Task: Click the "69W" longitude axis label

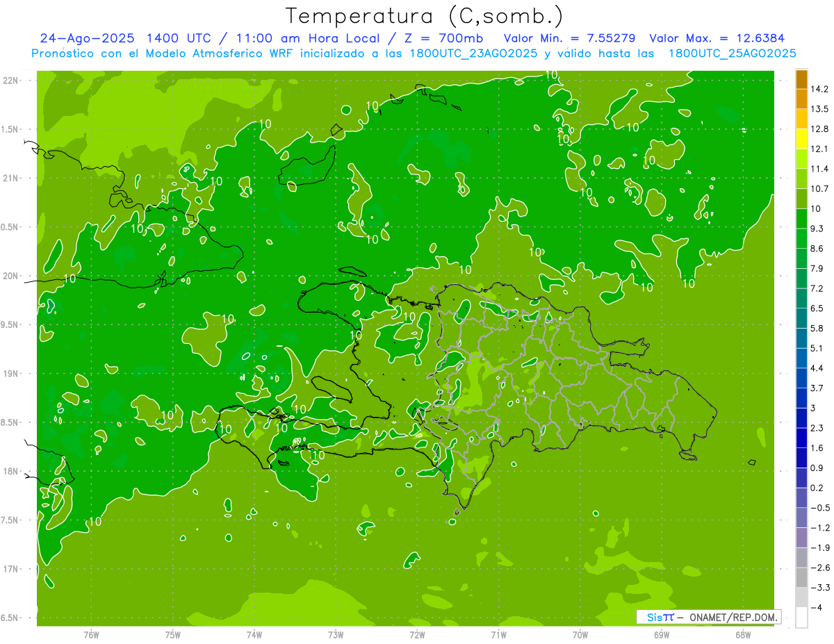Action: pos(662,635)
